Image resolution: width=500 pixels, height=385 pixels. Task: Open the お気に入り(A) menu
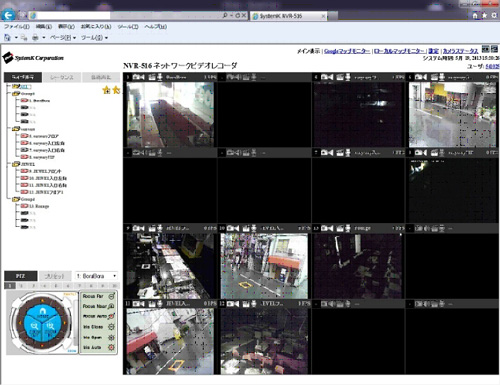click(x=96, y=26)
